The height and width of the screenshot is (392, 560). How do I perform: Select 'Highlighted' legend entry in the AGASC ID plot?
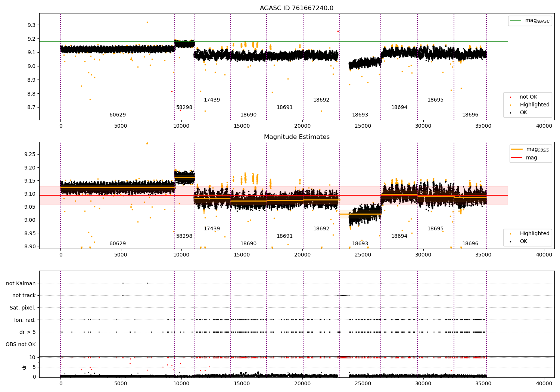[535, 105]
